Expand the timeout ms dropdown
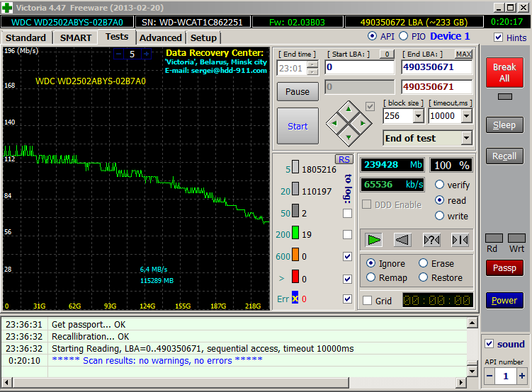Screen dimensions: 532x392 465,116
